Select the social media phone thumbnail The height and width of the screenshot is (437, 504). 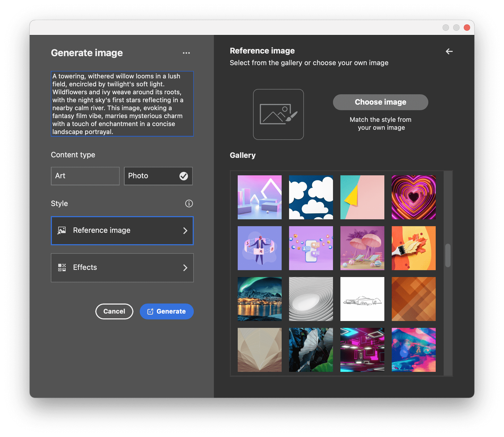pos(311,248)
